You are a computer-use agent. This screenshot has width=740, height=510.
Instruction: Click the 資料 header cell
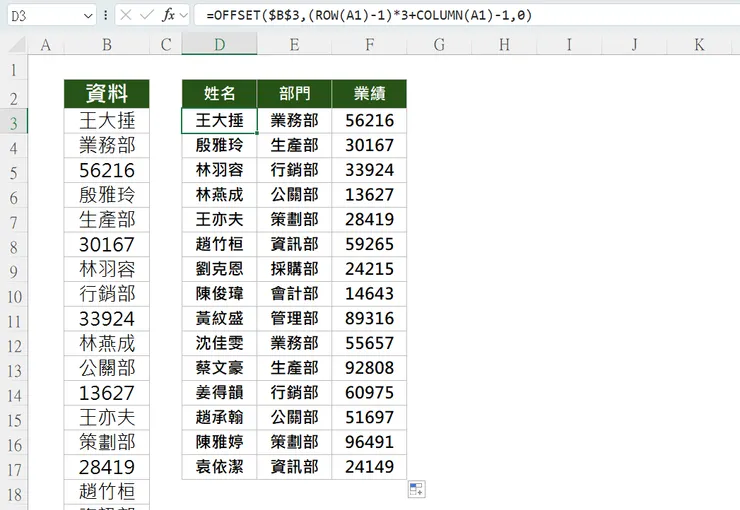click(x=107, y=94)
